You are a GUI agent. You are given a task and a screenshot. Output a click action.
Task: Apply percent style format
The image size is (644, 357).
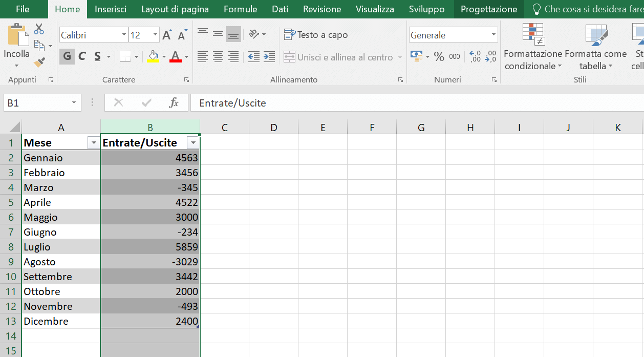(x=439, y=57)
